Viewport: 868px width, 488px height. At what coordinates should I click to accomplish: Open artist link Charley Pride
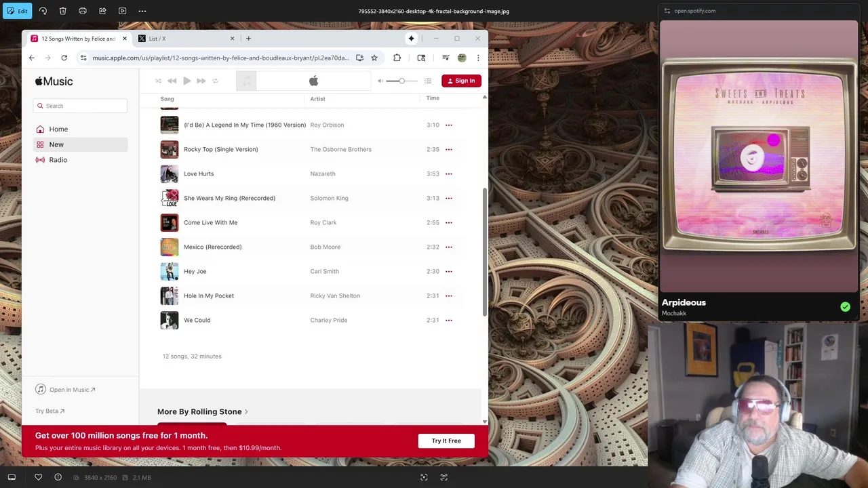329,320
